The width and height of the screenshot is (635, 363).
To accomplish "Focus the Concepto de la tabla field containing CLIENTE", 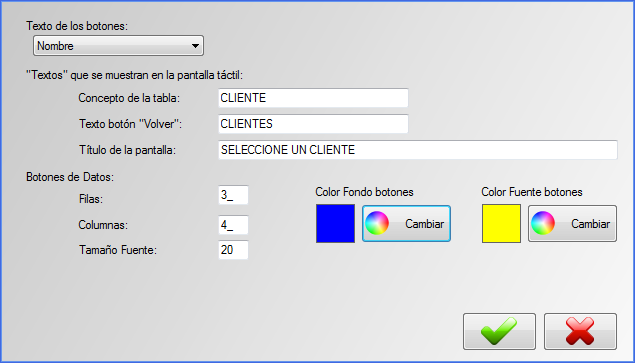I will coord(313,98).
